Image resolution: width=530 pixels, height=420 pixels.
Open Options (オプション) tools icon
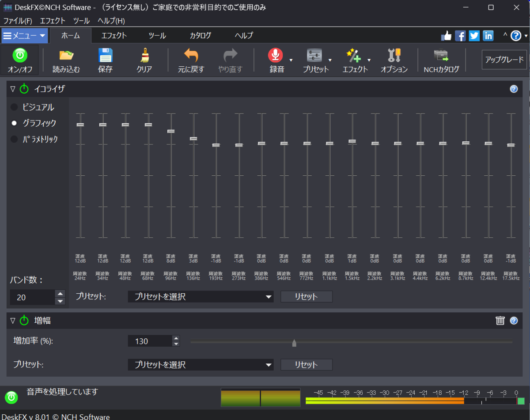click(x=394, y=56)
